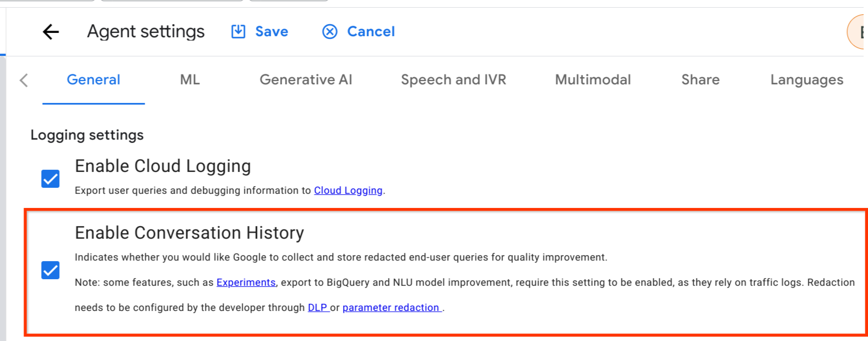Click the back arrow icon

point(50,32)
